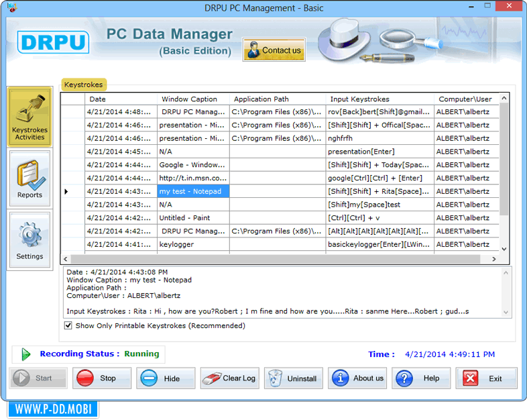Select the '4/21/2014 4:45:...' date cell
The image size is (527, 420).
pos(121,152)
